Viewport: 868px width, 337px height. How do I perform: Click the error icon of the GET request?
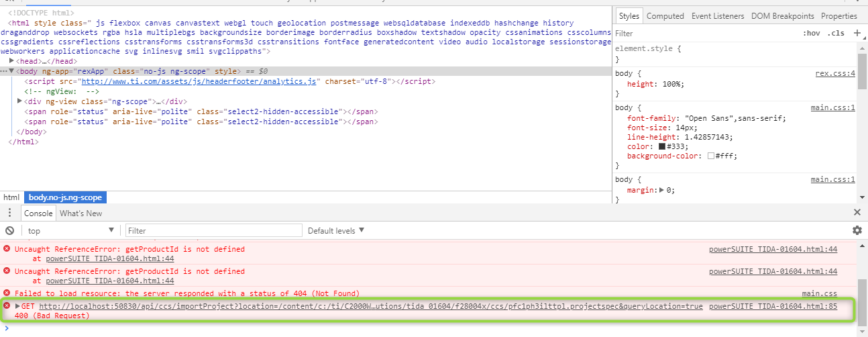pyautogui.click(x=7, y=306)
